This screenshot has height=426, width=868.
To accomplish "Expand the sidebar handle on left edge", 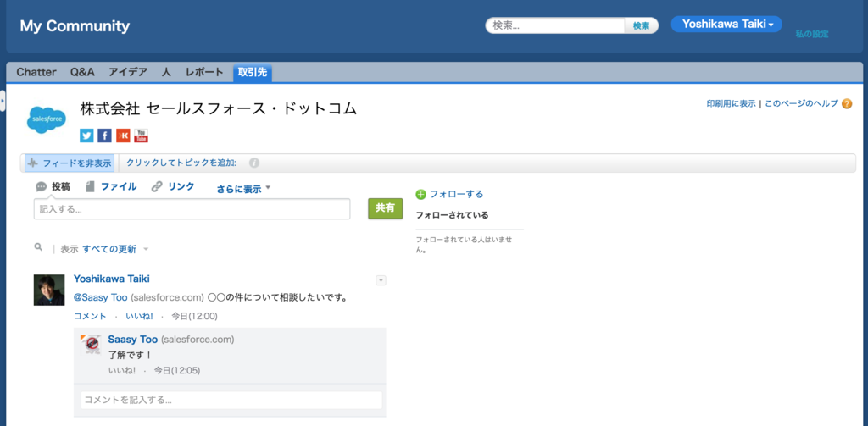I will (3, 102).
